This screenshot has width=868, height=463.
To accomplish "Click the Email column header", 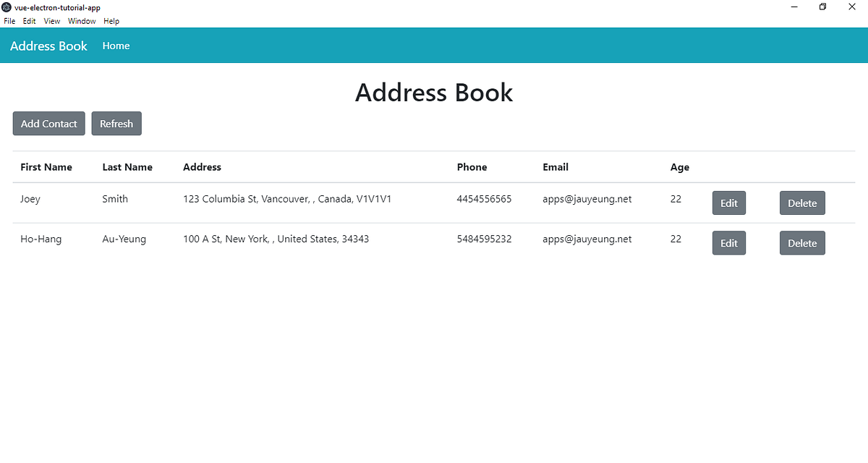I will tap(556, 167).
